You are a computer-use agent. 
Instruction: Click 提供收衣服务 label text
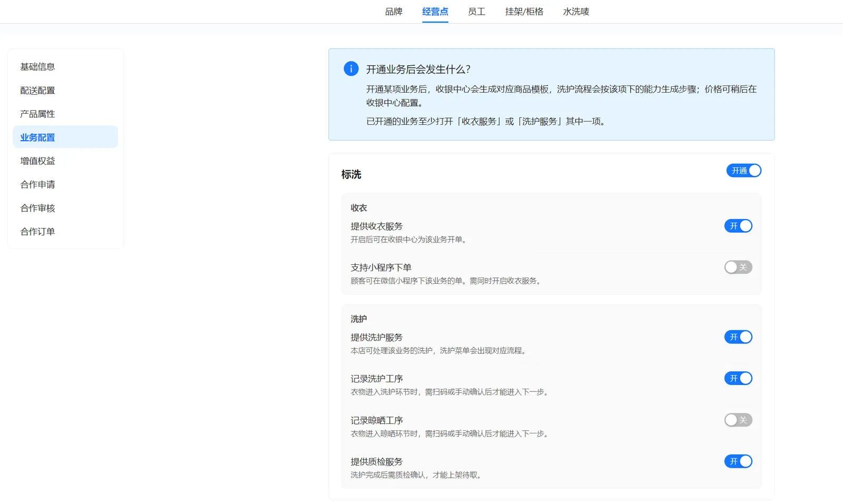pos(377,226)
